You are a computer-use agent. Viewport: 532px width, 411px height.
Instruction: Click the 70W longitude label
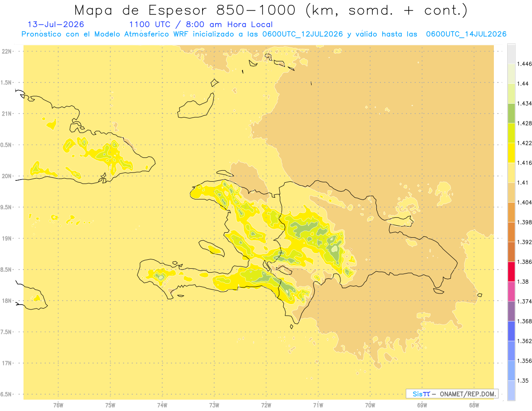(x=370, y=406)
